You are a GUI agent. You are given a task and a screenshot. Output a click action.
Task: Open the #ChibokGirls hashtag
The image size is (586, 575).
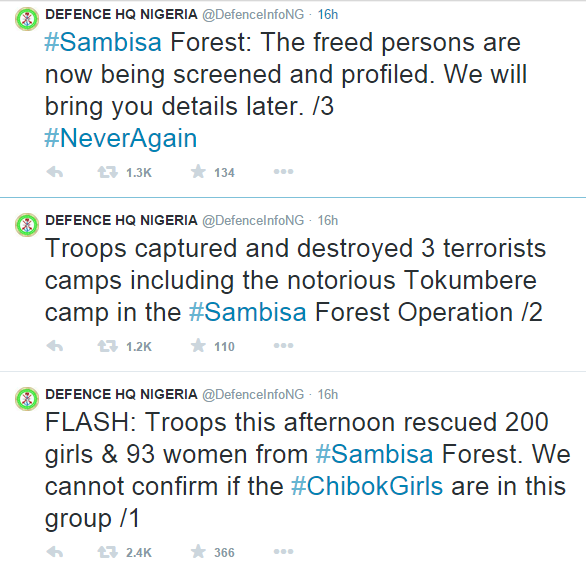tap(367, 486)
